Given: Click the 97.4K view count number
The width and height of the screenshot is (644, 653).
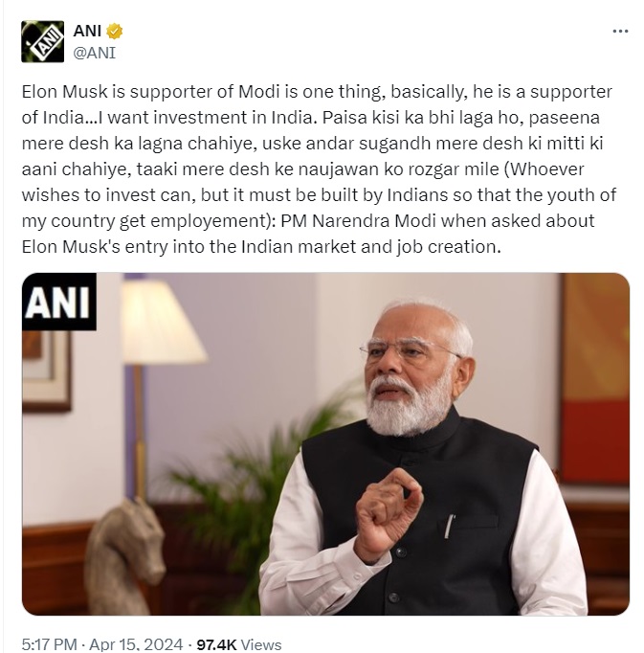Looking at the screenshot, I should tap(218, 643).
